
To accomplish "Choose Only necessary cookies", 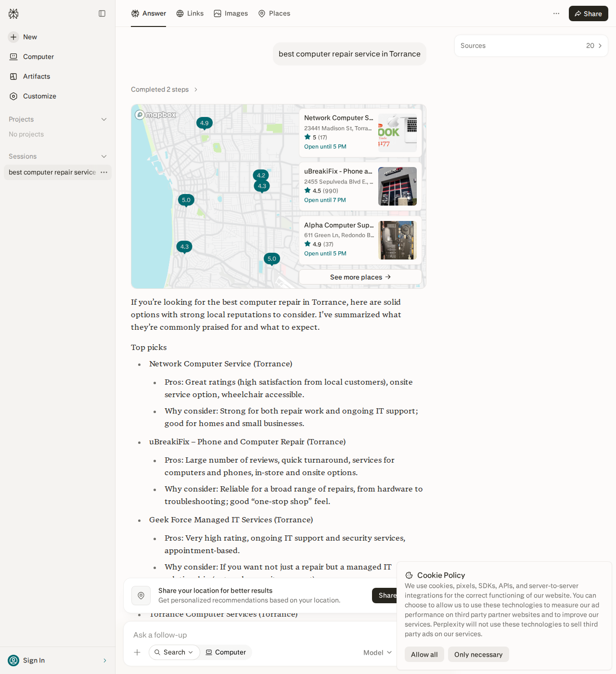I will [x=478, y=654].
